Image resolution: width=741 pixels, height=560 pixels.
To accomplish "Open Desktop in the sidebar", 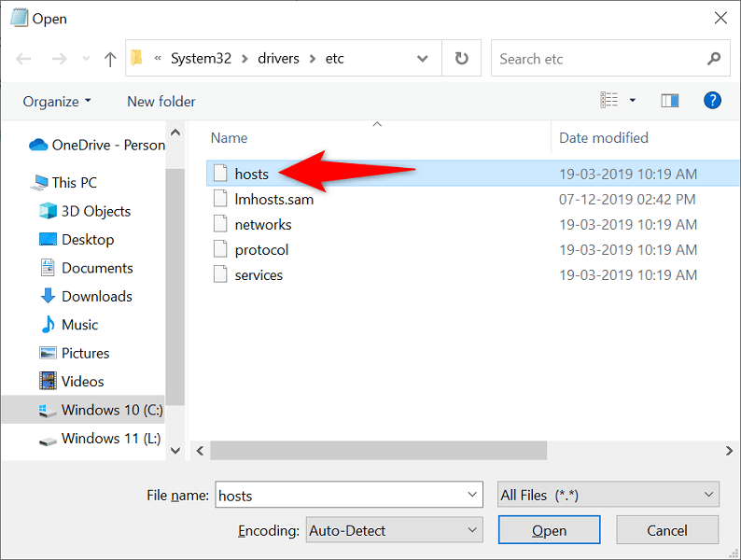I will [77, 239].
